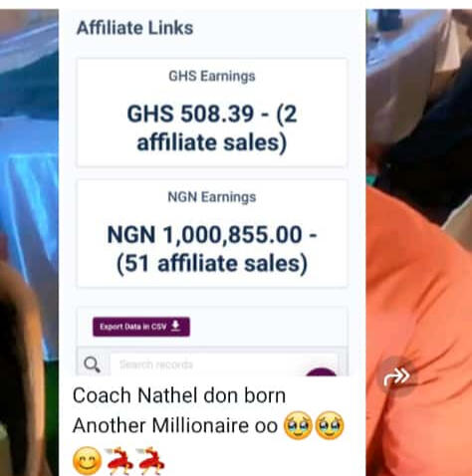Viewport: 472px width, 476px height.
Task: Tap the first red dancer emoji
Action: (118, 461)
